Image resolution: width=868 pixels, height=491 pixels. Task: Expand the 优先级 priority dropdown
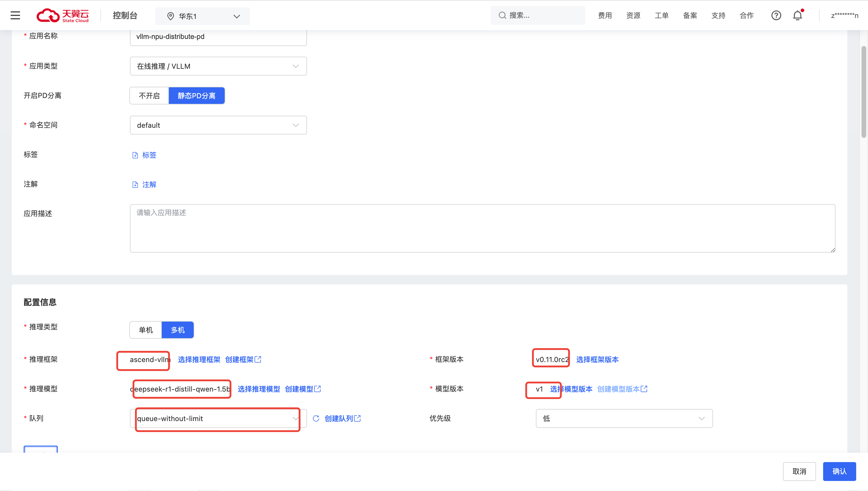[x=624, y=418]
